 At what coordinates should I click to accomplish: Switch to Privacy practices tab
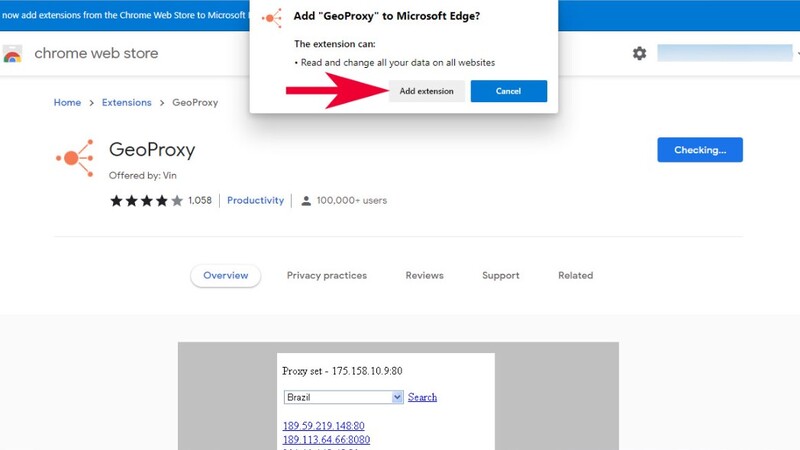(327, 276)
